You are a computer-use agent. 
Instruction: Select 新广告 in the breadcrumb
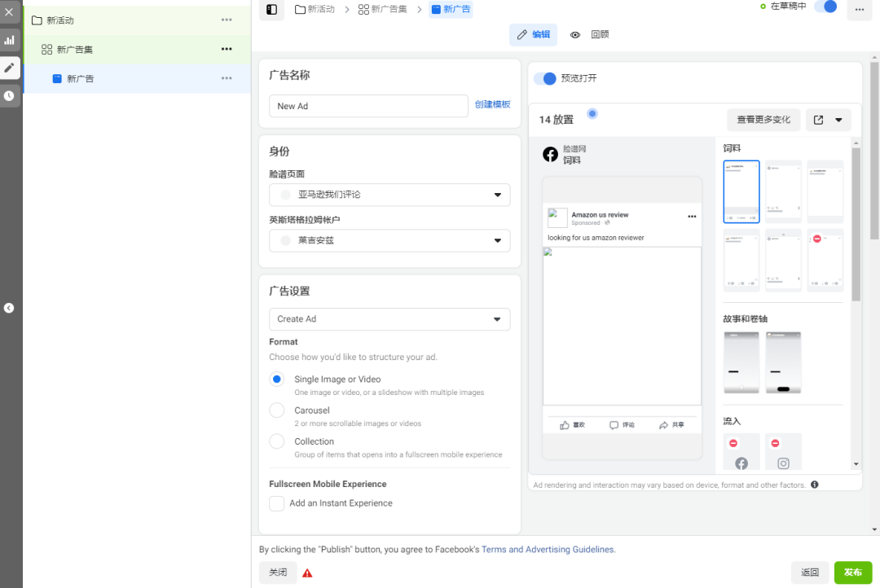[451, 10]
